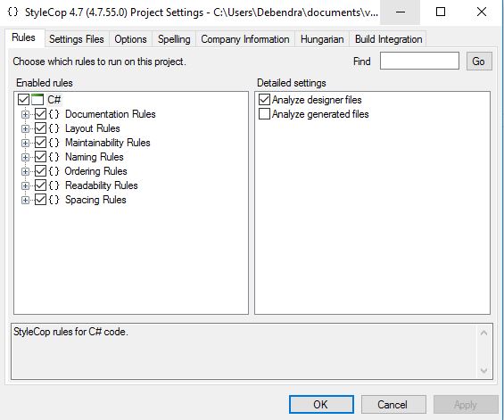Viewport: 504px width, 420px height.
Task: Toggle Spacing Rules checkbox
Action: 40,200
